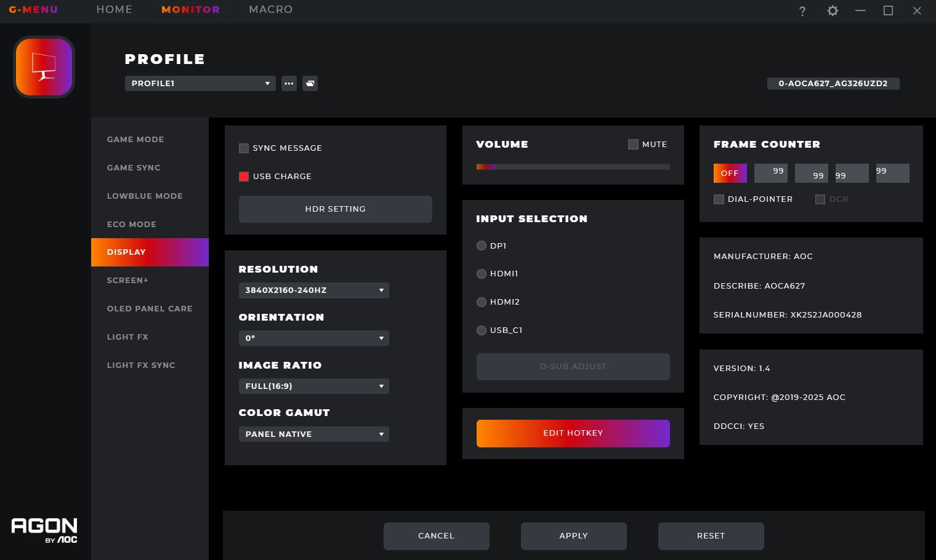Open OLED Panel Care section
This screenshot has height=560, width=936.
click(x=150, y=308)
